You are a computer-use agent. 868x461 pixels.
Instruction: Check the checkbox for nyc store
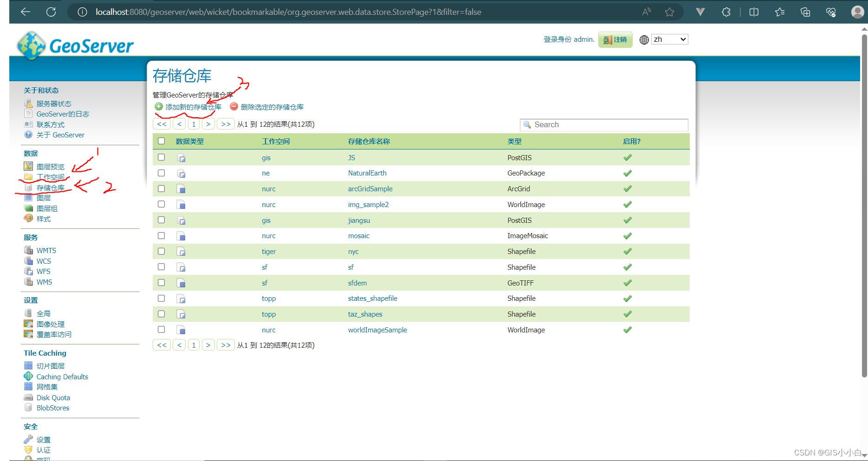pos(161,251)
